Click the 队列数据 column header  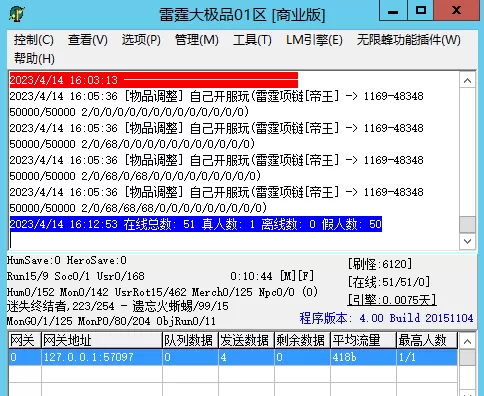[190, 340]
